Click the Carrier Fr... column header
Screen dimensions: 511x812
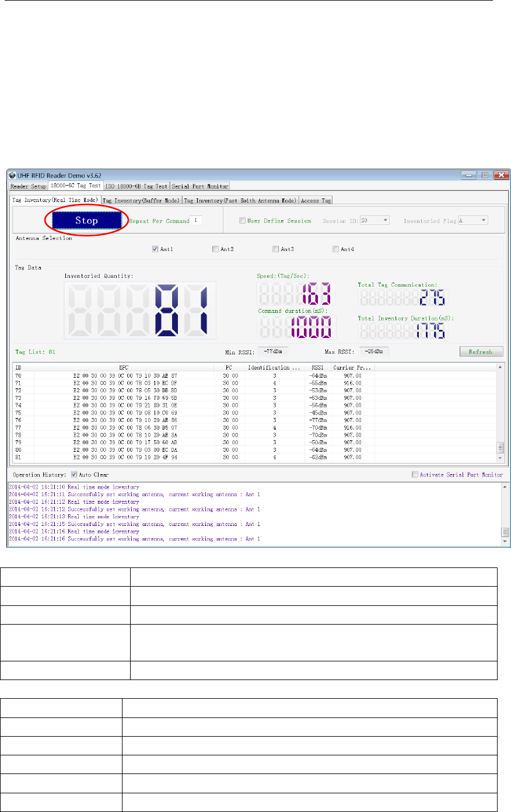point(352,368)
